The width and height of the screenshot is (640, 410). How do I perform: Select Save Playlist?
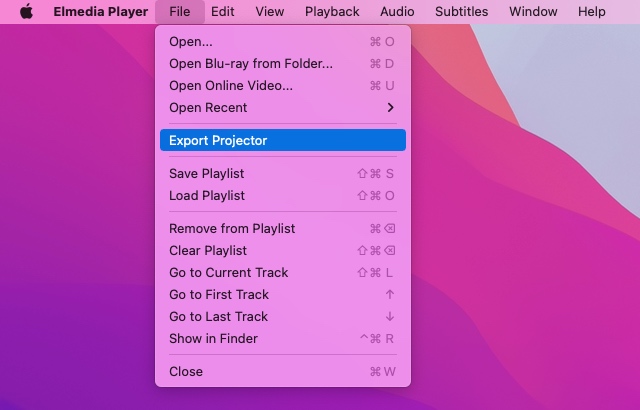tap(283, 173)
